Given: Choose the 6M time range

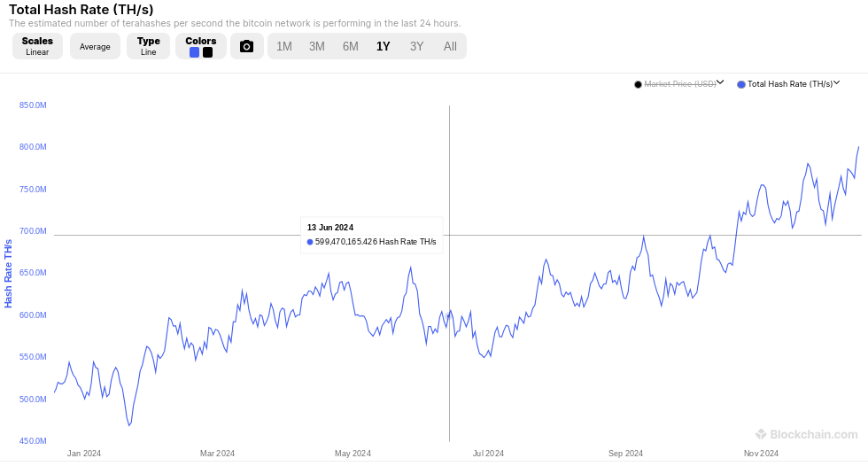Looking at the screenshot, I should [350, 46].
